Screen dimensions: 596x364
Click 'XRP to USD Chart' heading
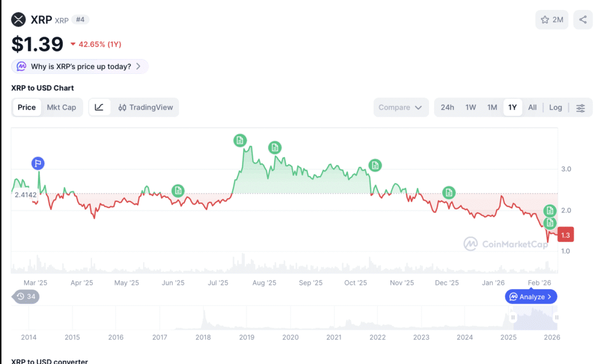[42, 88]
